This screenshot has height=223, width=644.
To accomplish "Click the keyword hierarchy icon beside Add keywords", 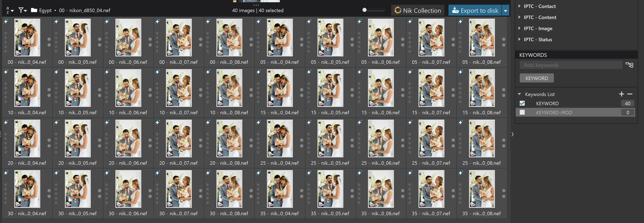I will [x=629, y=65].
